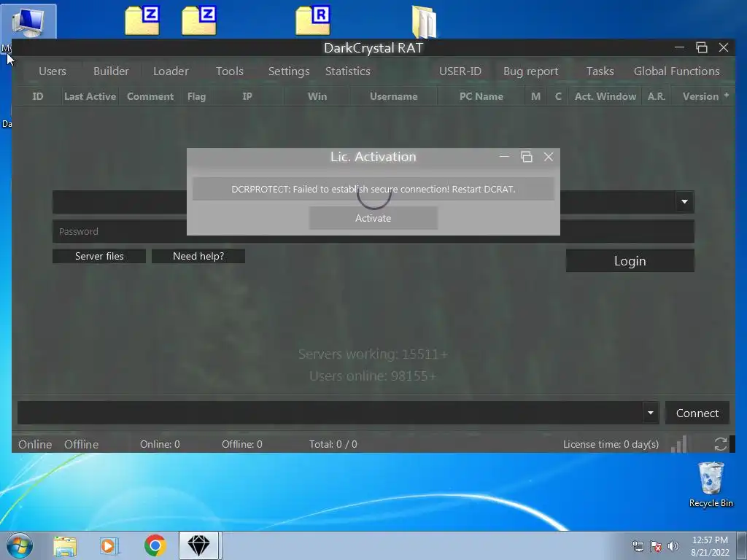Click the Need help? button
The image size is (747, 560).
tap(198, 256)
